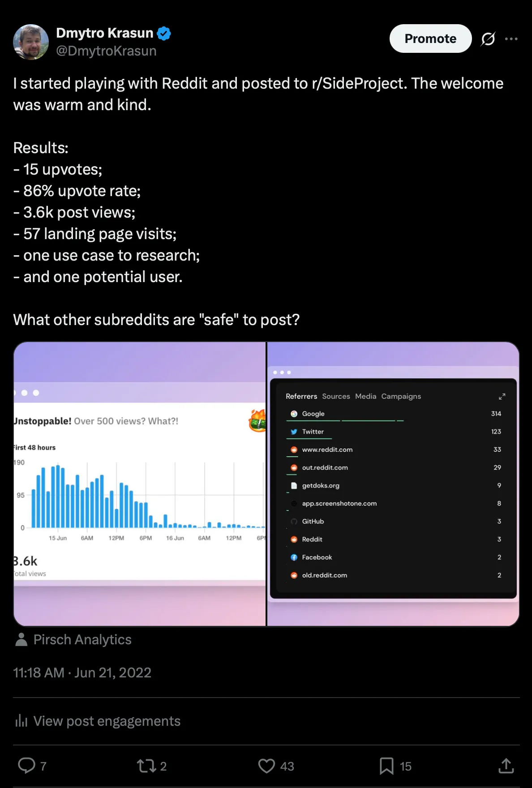Open the @DmytroKrasun handle link
The image size is (532, 788).
click(x=106, y=51)
